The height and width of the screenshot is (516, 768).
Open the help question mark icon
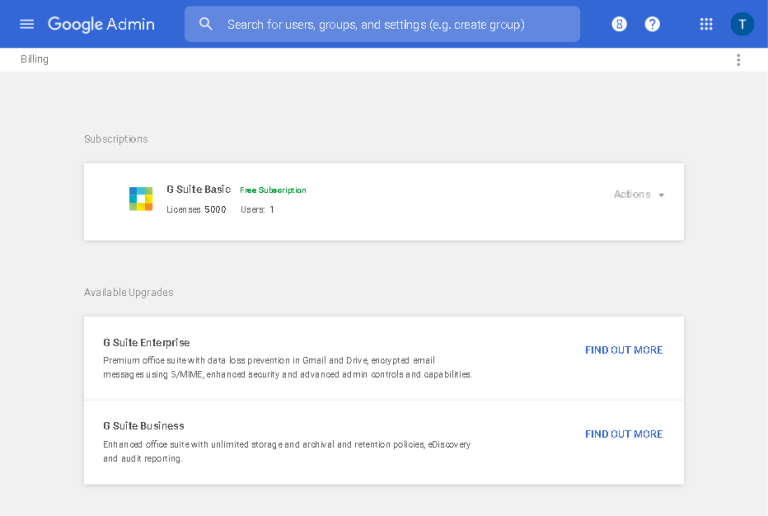tap(652, 24)
